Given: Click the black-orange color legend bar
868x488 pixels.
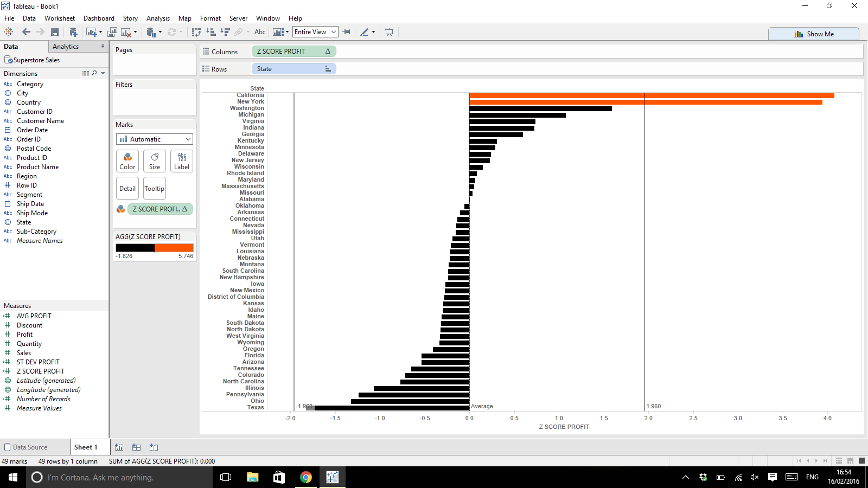Looking at the screenshot, I should (155, 248).
